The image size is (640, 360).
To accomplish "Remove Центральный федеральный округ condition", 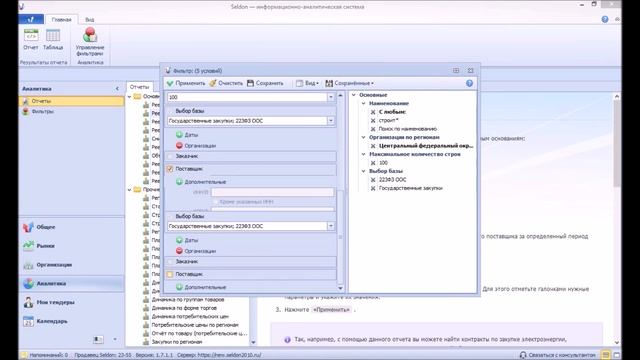I will pyautogui.click(x=373, y=146).
